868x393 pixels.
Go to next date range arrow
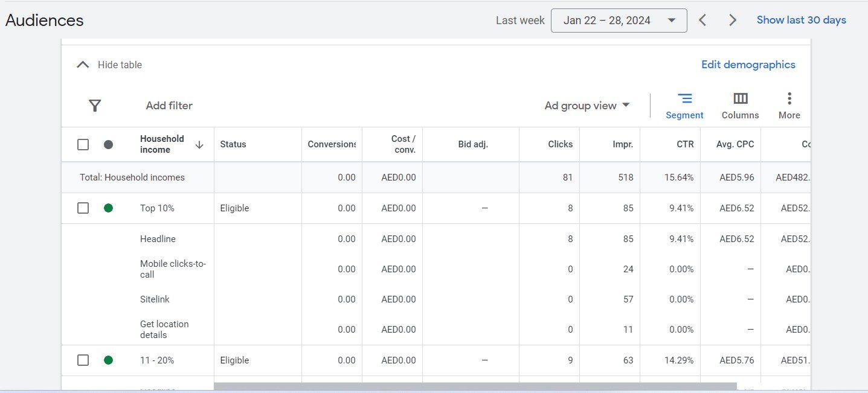coord(733,20)
